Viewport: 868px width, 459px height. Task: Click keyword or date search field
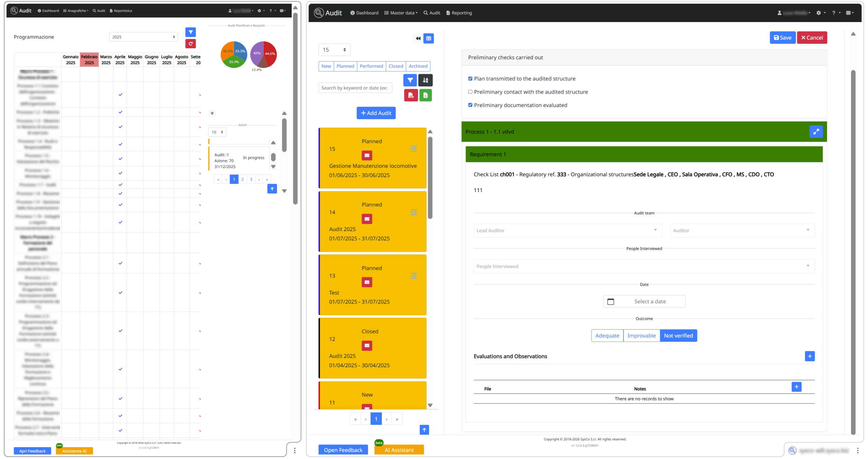pos(355,88)
